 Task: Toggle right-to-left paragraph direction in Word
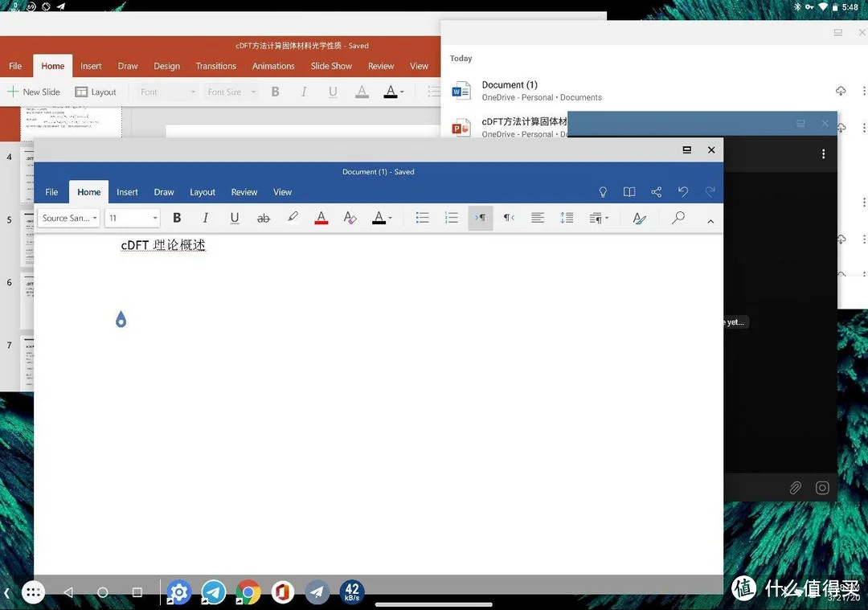coord(509,218)
